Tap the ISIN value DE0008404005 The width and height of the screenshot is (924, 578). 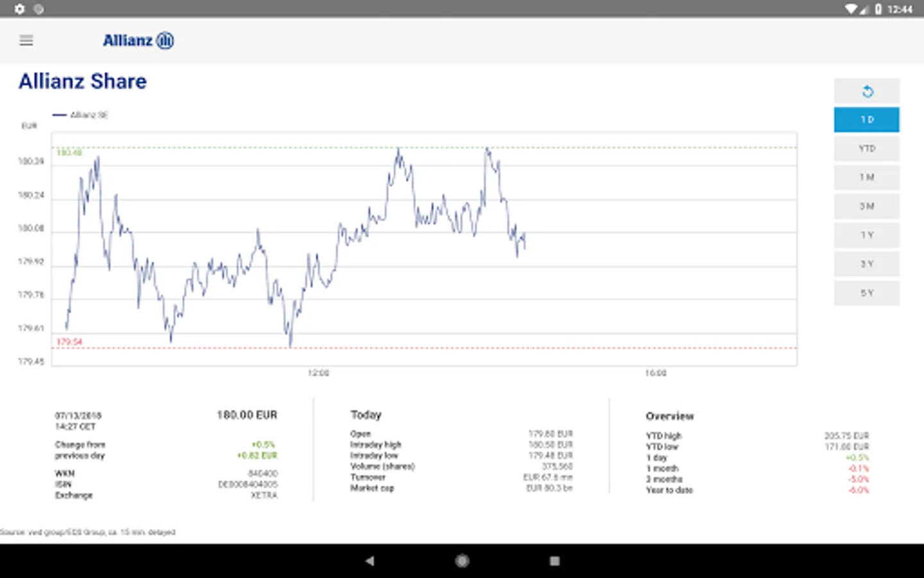248,484
